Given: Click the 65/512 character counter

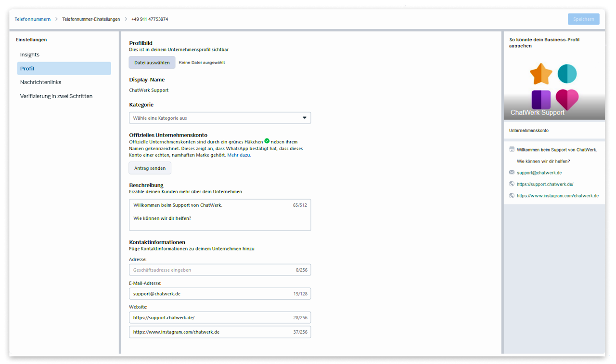Looking at the screenshot, I should (300, 205).
